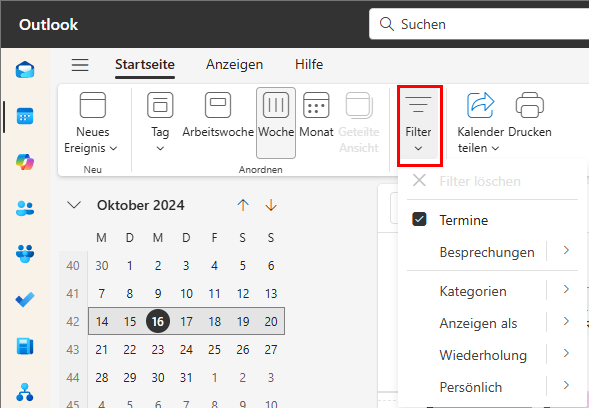The image size is (589, 408).
Task: Open the Hilfe tab
Action: click(309, 65)
